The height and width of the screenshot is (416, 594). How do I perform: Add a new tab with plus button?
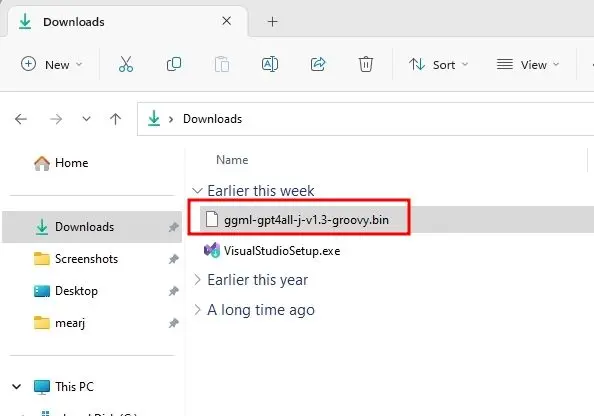[272, 22]
